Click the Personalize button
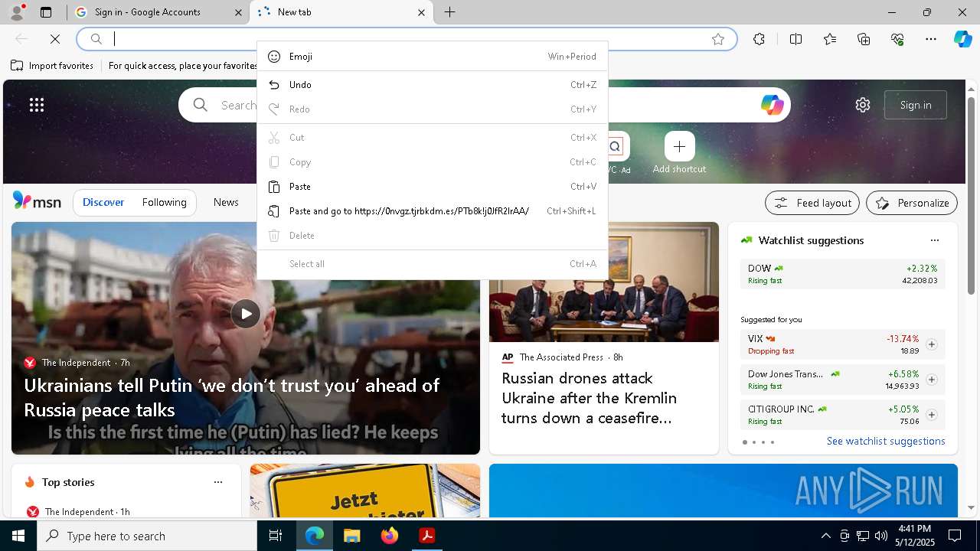The image size is (980, 551). pyautogui.click(x=912, y=203)
